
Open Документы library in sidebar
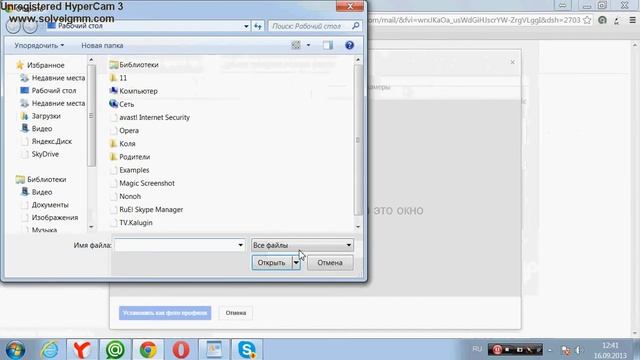[50, 204]
